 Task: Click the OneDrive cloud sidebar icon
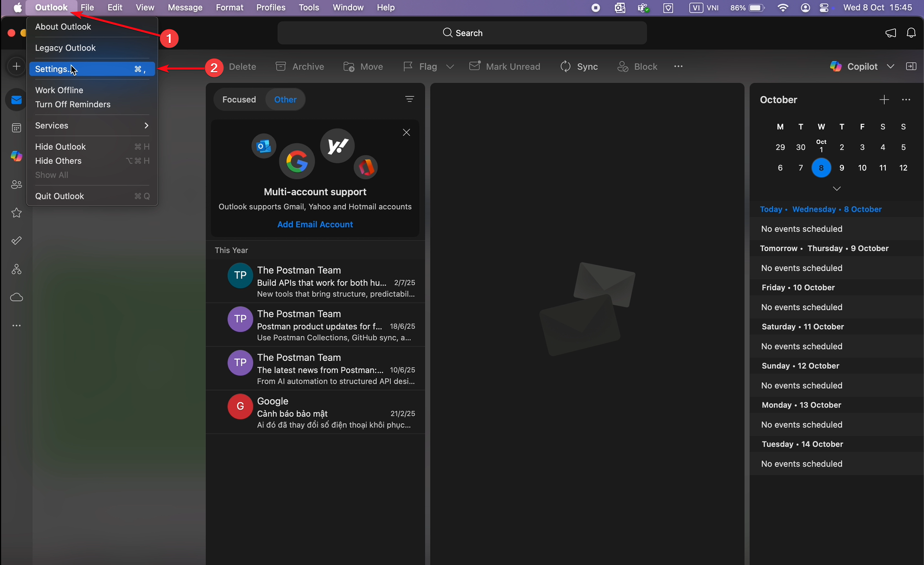(x=17, y=297)
